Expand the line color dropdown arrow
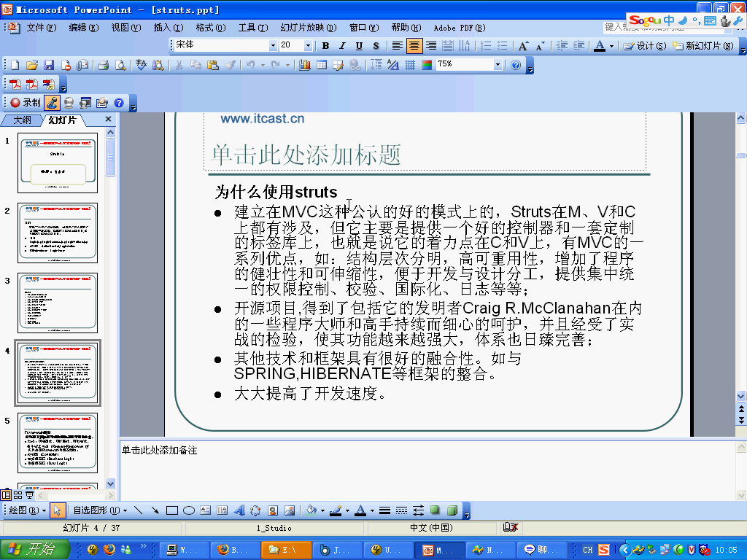The image size is (747, 560). coord(347,511)
